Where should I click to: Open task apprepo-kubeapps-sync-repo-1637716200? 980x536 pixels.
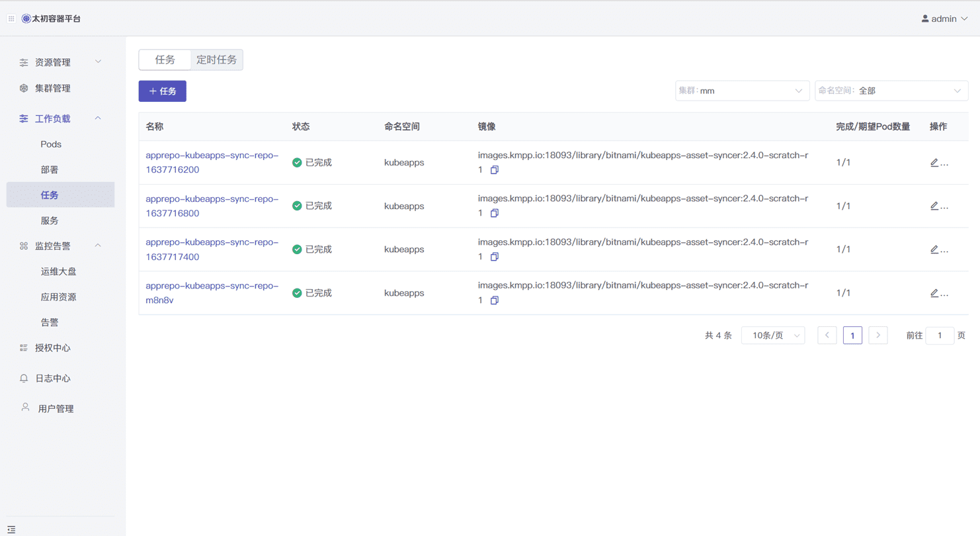pyautogui.click(x=212, y=162)
